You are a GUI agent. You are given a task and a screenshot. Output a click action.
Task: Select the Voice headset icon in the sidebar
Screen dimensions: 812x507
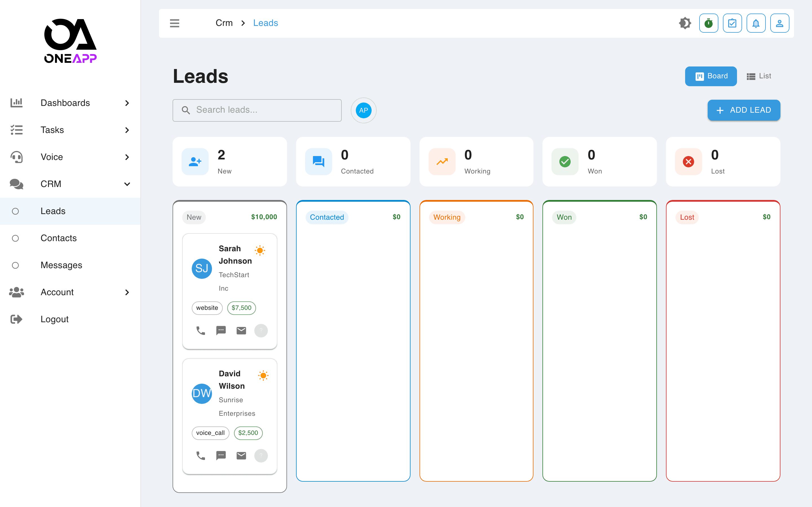coord(16,157)
